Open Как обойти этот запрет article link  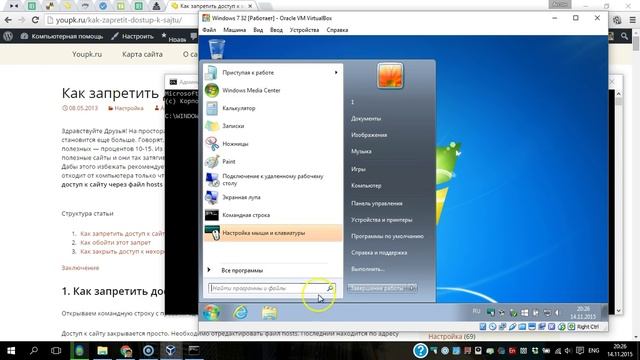[x=116, y=242]
